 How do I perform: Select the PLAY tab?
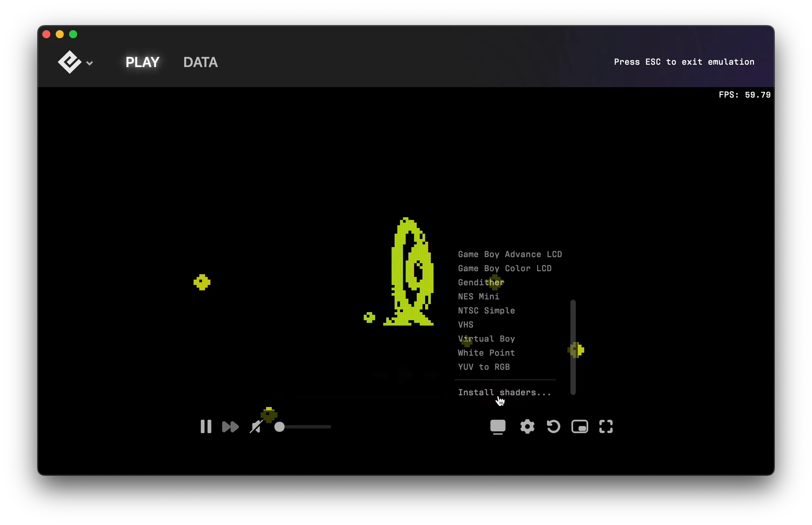(142, 62)
